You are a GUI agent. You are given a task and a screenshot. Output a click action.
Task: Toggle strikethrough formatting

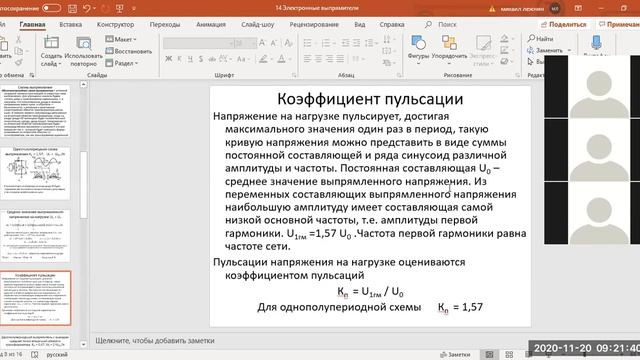tap(212, 59)
